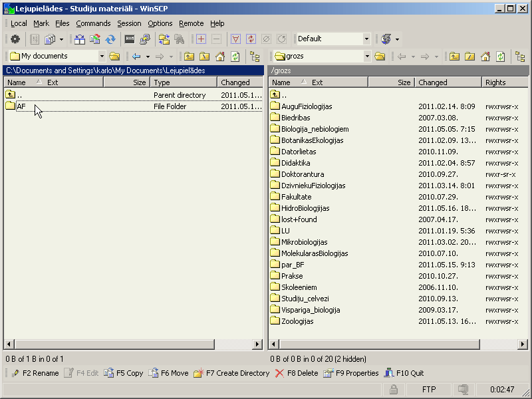
Task: Open the terminal console icon
Action: tap(130, 39)
